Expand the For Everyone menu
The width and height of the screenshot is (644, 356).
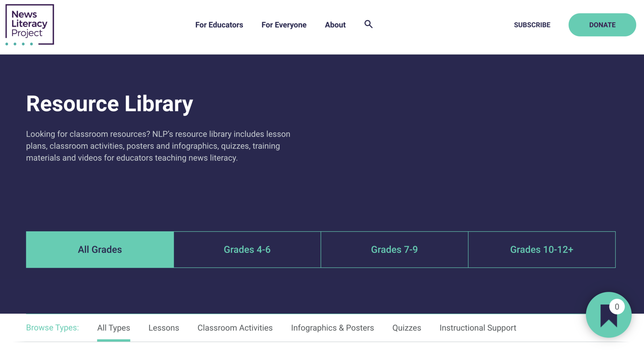click(x=284, y=25)
